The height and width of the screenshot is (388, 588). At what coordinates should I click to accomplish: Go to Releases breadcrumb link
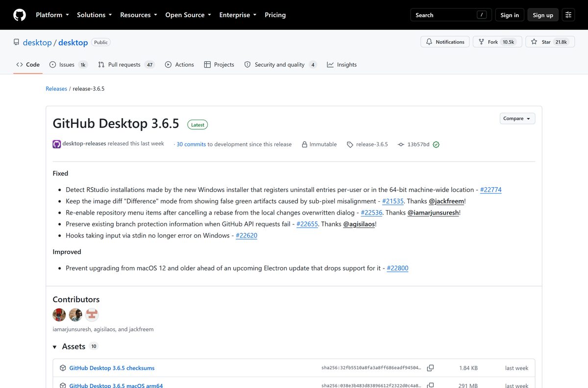pos(56,89)
